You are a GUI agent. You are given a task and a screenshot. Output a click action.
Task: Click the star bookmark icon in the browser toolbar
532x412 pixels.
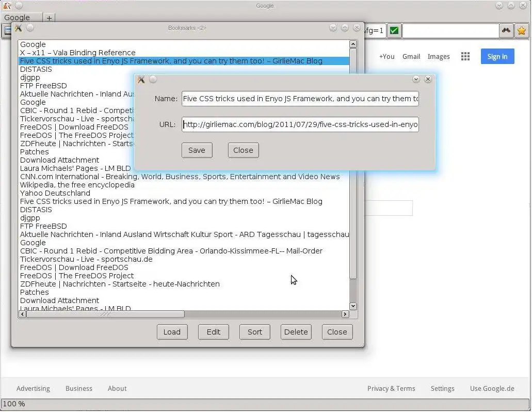[x=522, y=30]
